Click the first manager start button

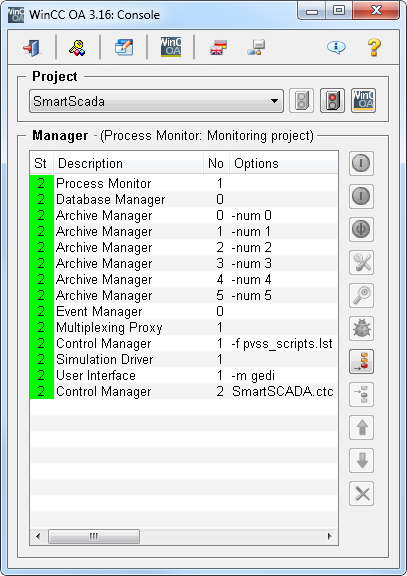(x=361, y=163)
